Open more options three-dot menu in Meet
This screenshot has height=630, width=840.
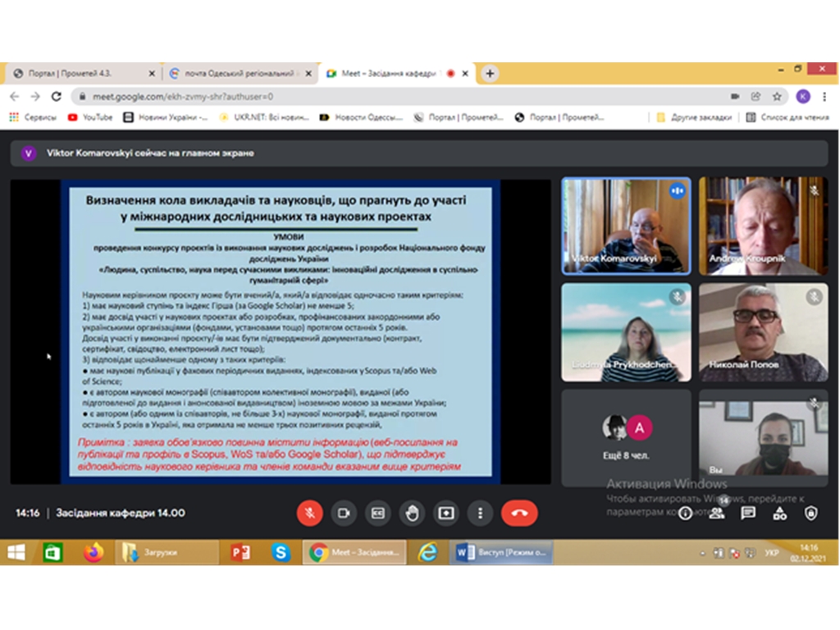point(480,514)
